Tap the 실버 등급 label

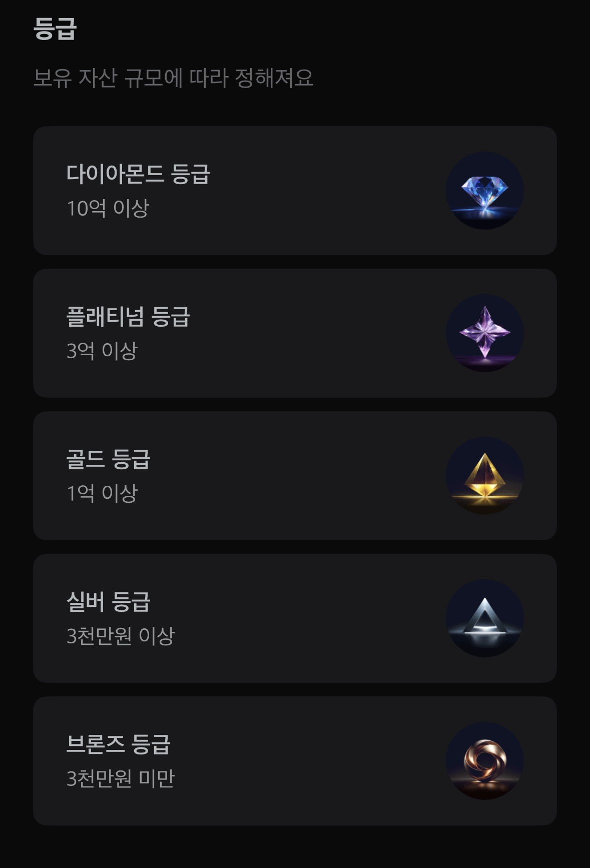tap(108, 602)
